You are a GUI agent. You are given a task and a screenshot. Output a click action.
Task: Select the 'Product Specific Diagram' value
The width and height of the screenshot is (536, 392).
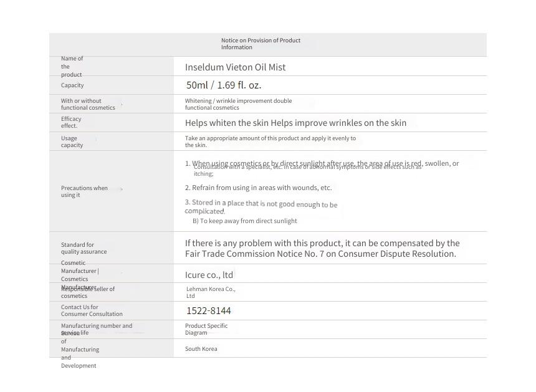click(206, 329)
